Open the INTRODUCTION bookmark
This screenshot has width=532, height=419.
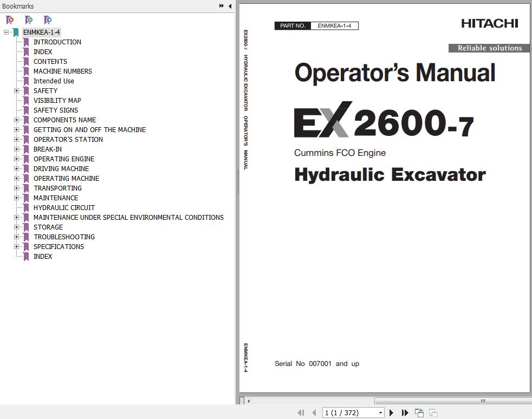pyautogui.click(x=57, y=42)
